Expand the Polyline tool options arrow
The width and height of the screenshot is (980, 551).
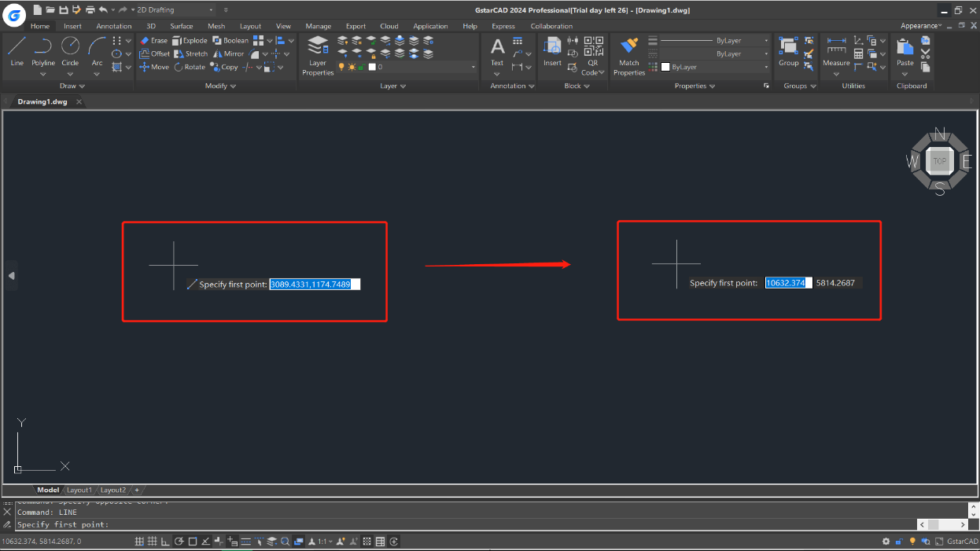point(43,74)
